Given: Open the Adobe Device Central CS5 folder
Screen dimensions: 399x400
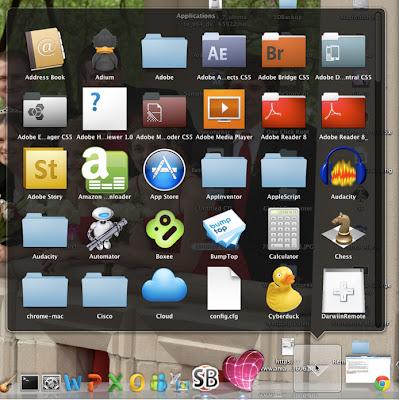Looking at the screenshot, I should pos(343,51).
